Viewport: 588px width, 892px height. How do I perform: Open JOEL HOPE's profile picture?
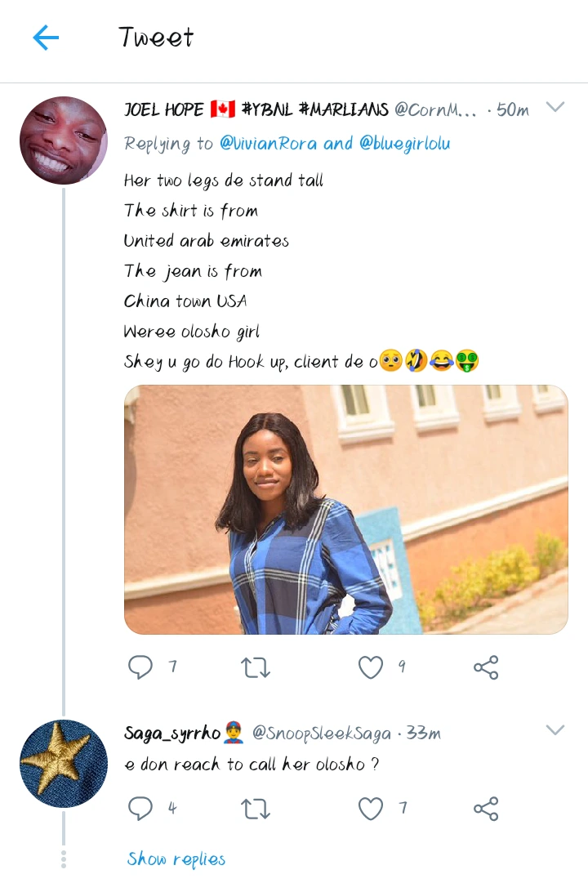pyautogui.click(x=64, y=140)
